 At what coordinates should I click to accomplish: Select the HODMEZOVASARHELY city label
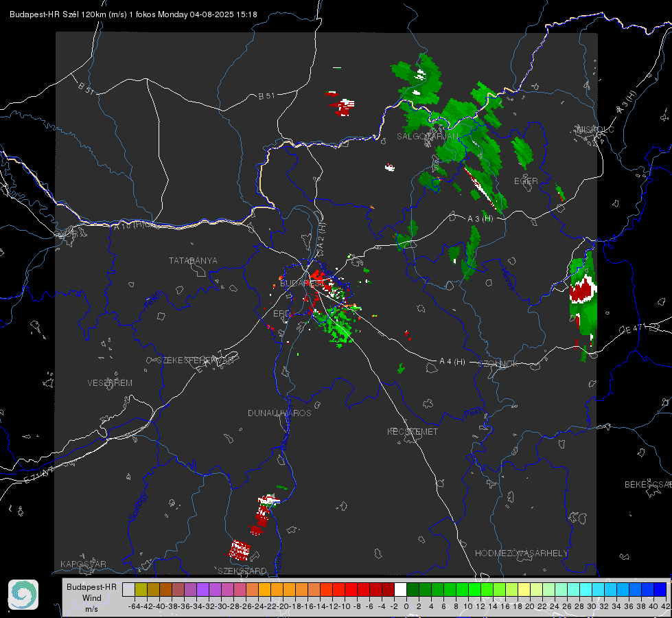[x=521, y=553]
